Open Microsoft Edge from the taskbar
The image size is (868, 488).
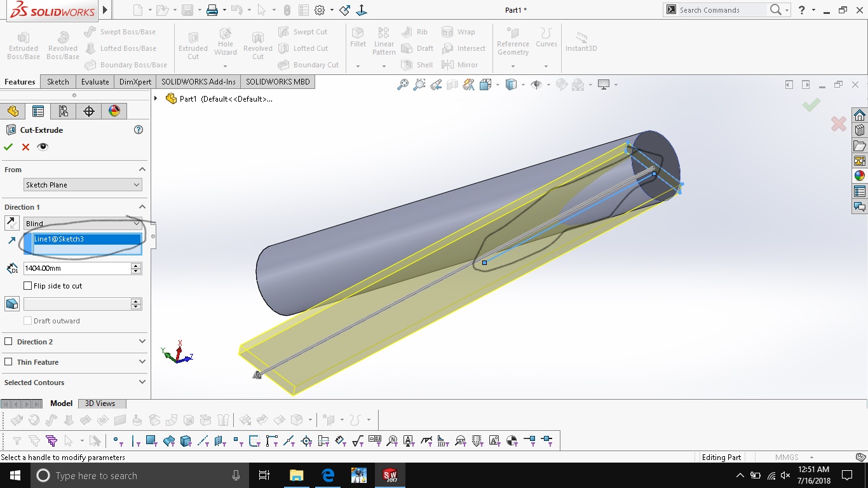click(328, 475)
